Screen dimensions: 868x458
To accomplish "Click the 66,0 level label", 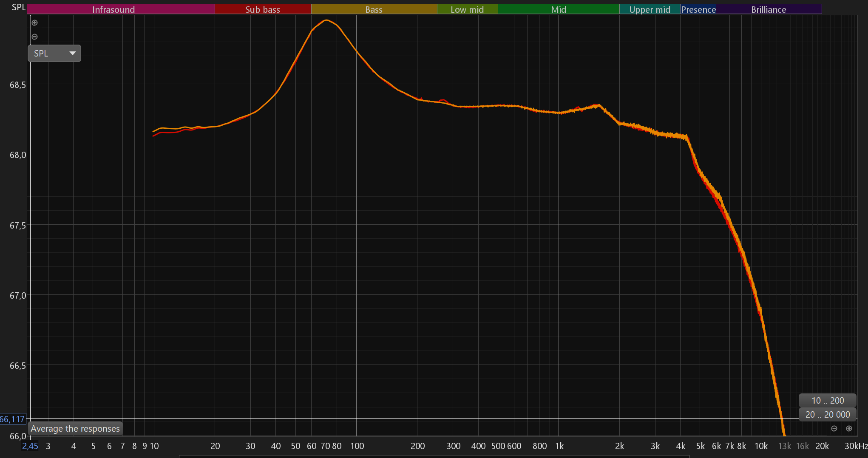I will [x=18, y=436].
